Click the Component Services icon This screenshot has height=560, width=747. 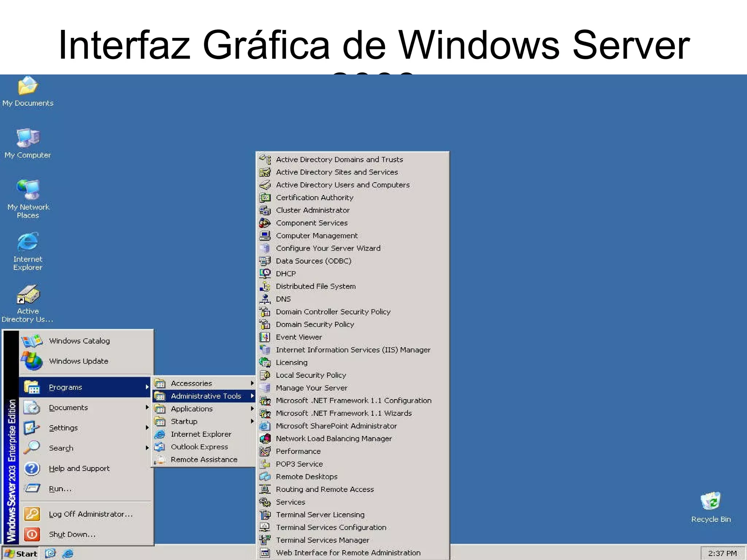[x=265, y=223]
